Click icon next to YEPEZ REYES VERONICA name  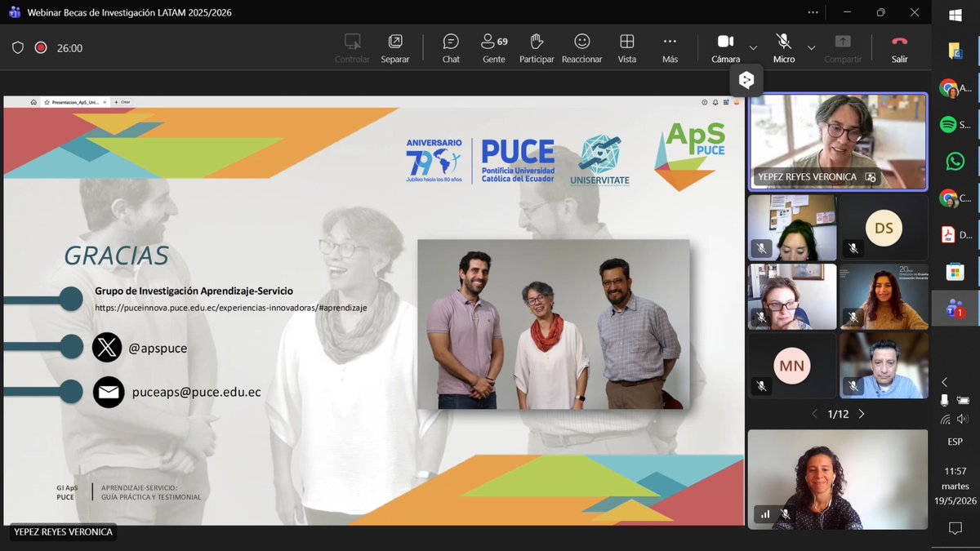[871, 176]
